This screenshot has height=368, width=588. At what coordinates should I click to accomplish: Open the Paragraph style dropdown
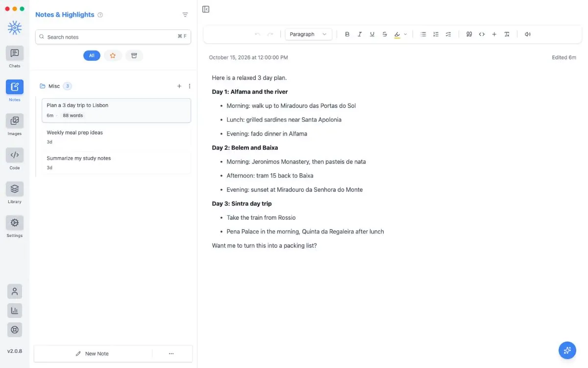tap(309, 34)
